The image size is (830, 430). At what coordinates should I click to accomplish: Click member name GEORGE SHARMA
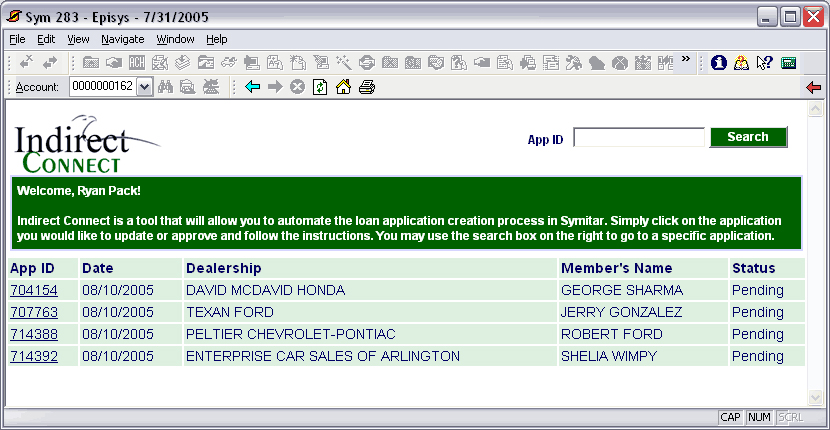coord(622,290)
